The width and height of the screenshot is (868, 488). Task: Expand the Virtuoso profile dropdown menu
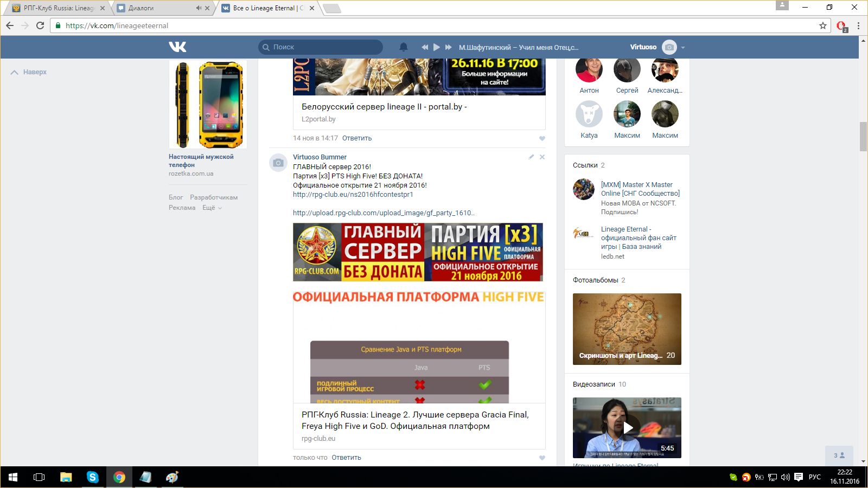pos(682,47)
